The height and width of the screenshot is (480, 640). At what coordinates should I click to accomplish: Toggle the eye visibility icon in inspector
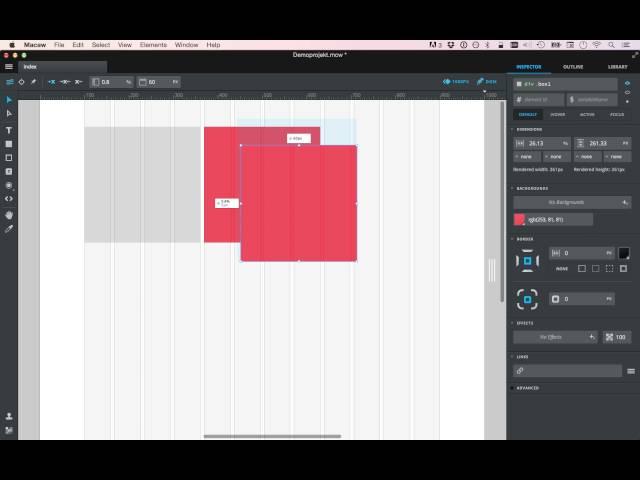627,93
